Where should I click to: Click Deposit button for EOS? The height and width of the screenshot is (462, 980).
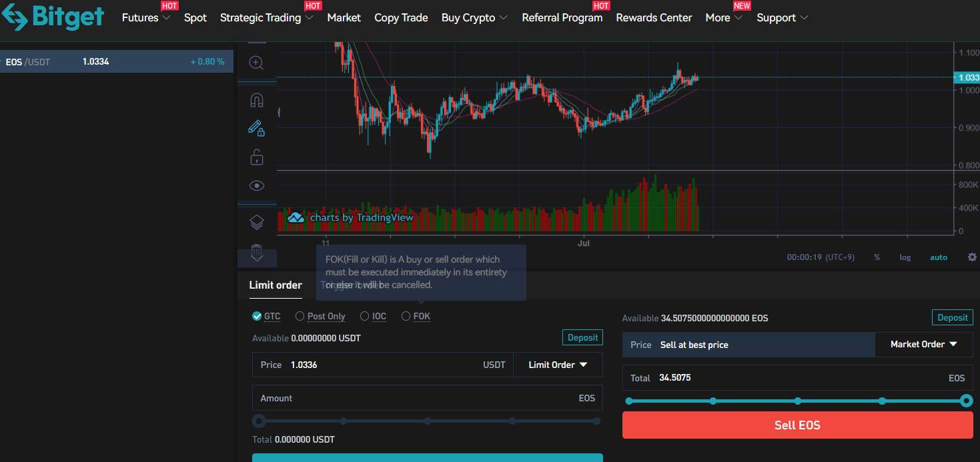pyautogui.click(x=952, y=317)
